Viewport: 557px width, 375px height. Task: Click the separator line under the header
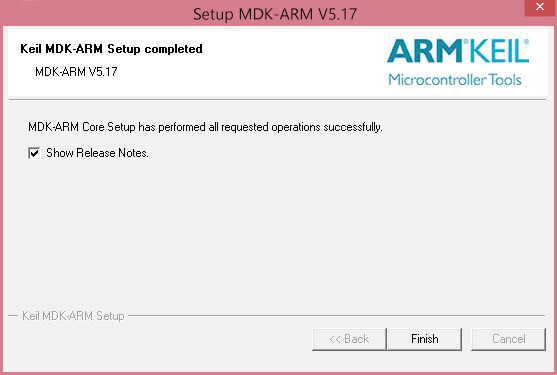[x=277, y=99]
